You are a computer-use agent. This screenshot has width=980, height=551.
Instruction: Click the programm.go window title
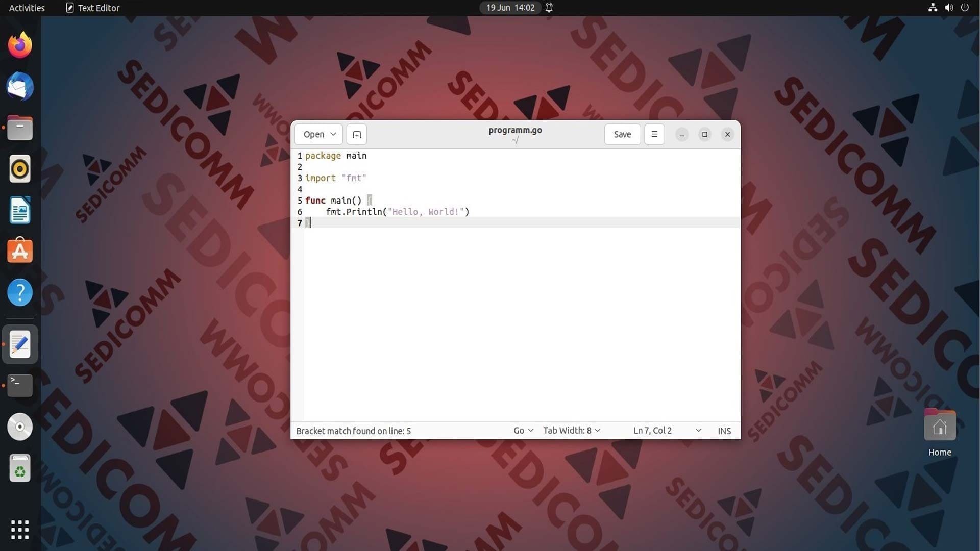[x=515, y=130]
